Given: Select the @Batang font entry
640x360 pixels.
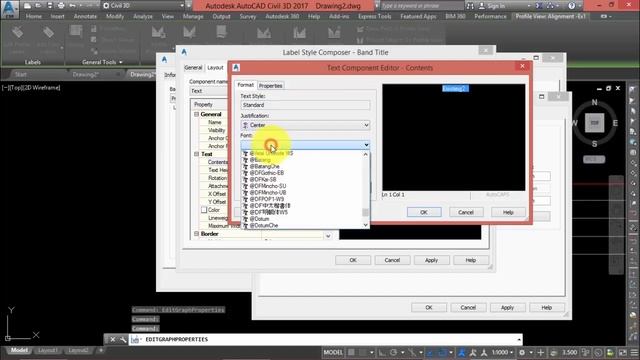Looking at the screenshot, I should [x=260, y=160].
